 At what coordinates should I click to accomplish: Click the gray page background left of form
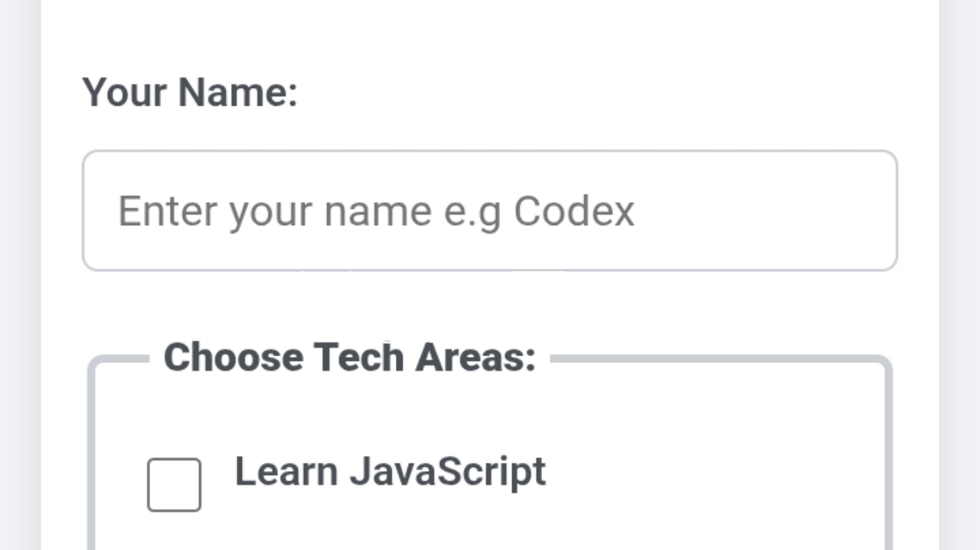click(x=20, y=276)
